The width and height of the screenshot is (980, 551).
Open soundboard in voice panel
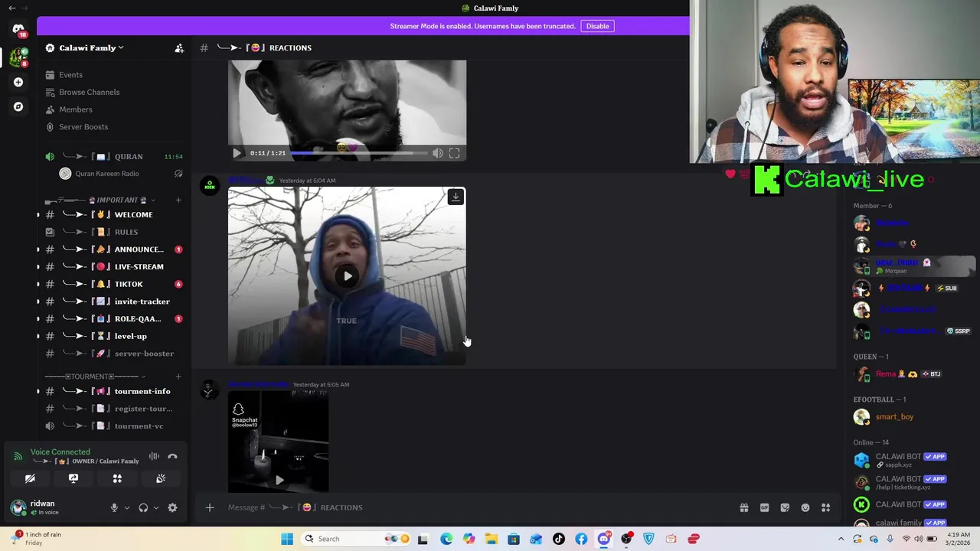(161, 478)
